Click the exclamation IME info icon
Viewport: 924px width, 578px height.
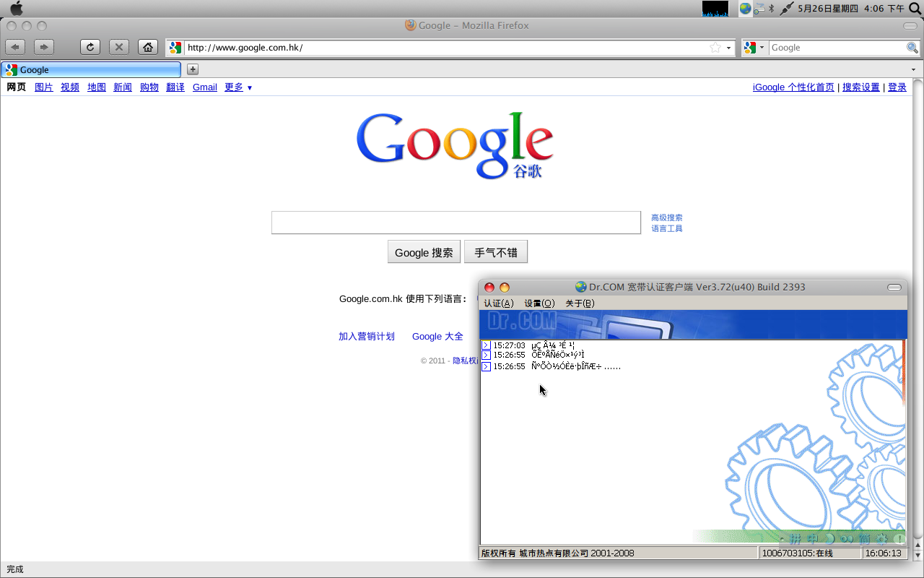click(x=898, y=539)
